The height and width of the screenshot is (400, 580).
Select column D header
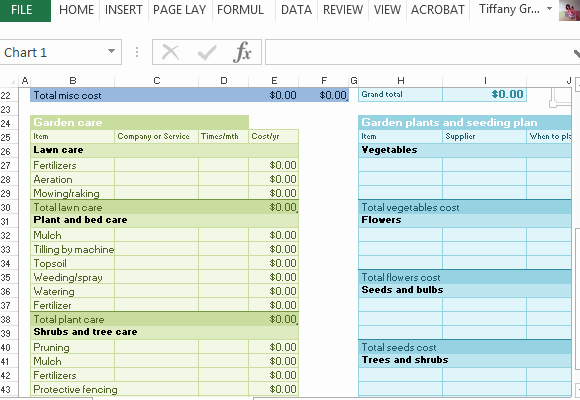224,81
